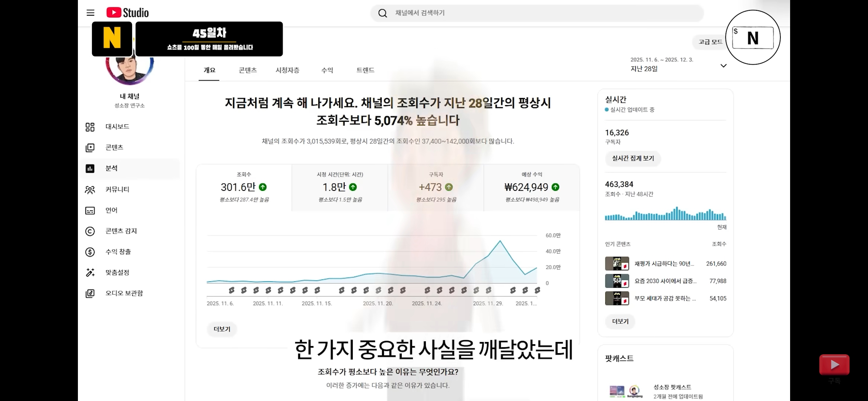This screenshot has width=868, height=401.
Task: Open the 콘텐츠 sidebar icon
Action: point(90,148)
